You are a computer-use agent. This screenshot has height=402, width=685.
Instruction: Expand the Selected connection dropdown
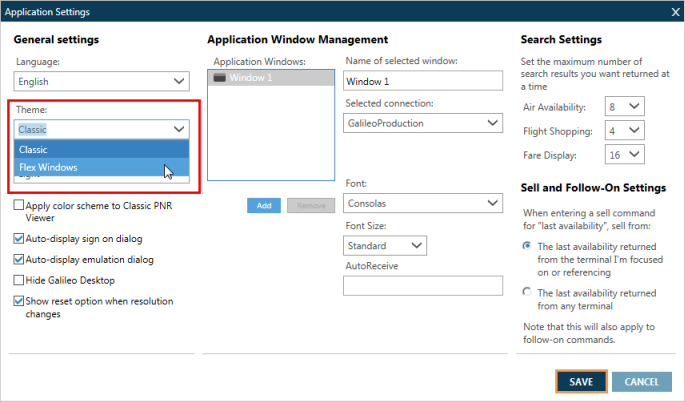click(x=422, y=123)
